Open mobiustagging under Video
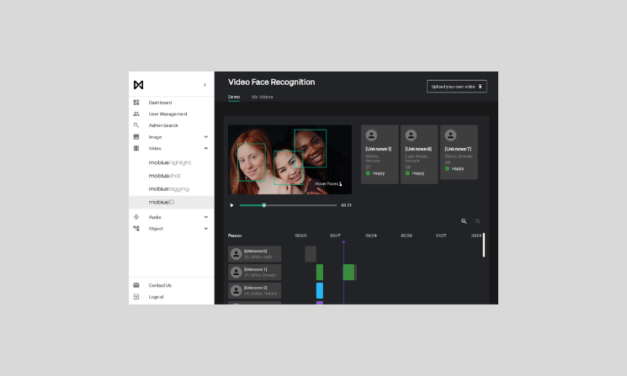627x376 pixels. [169, 189]
